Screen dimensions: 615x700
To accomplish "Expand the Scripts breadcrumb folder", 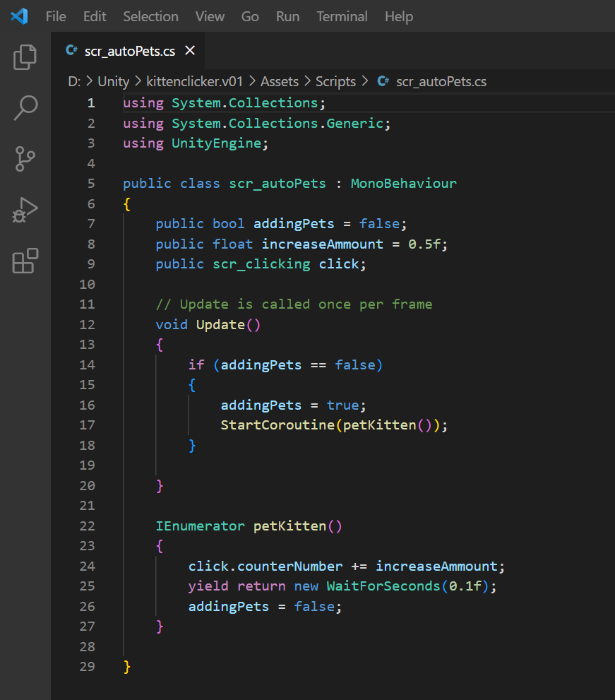I will 335,81.
